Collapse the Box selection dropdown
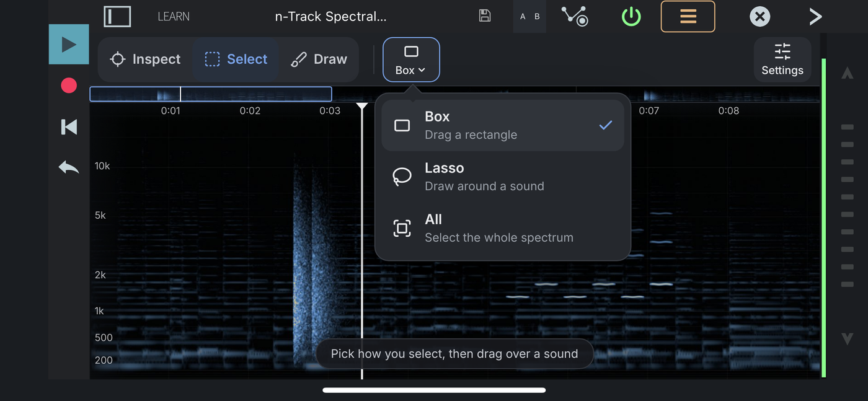868x401 pixels. coord(411,59)
